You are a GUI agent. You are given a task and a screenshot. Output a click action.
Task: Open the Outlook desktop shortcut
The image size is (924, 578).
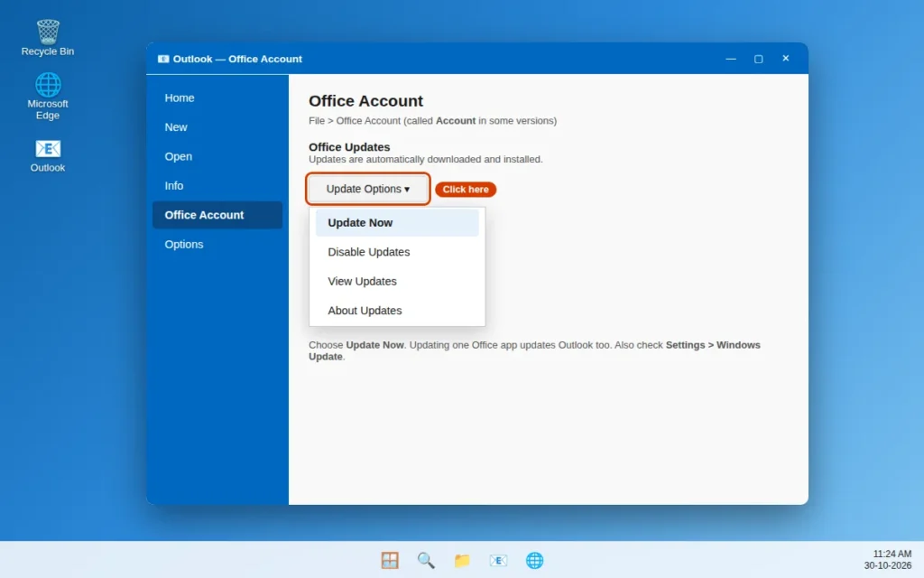click(48, 155)
